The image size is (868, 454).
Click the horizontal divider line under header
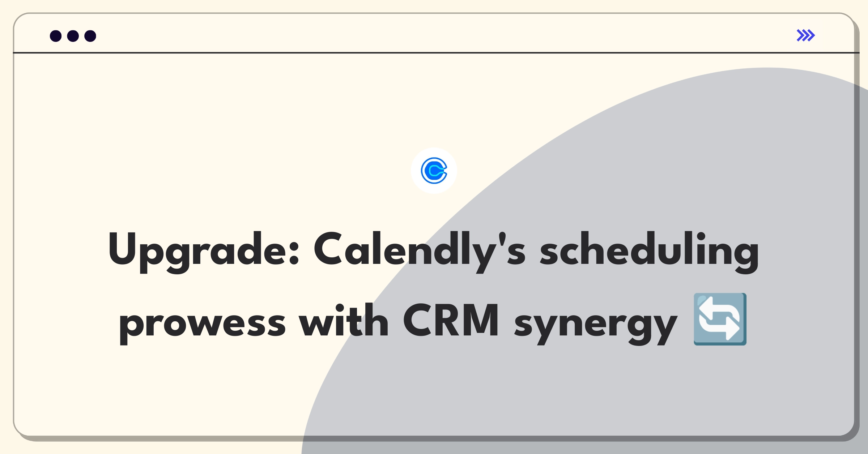coord(436,53)
